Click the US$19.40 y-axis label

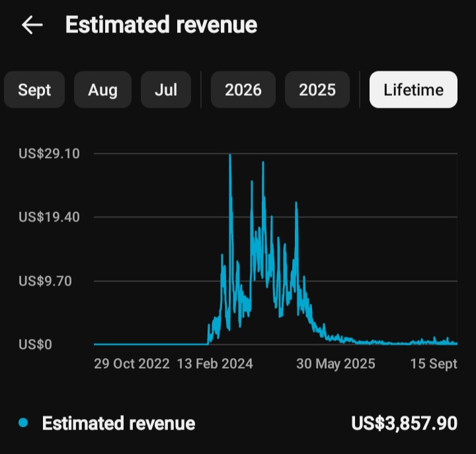[49, 217]
